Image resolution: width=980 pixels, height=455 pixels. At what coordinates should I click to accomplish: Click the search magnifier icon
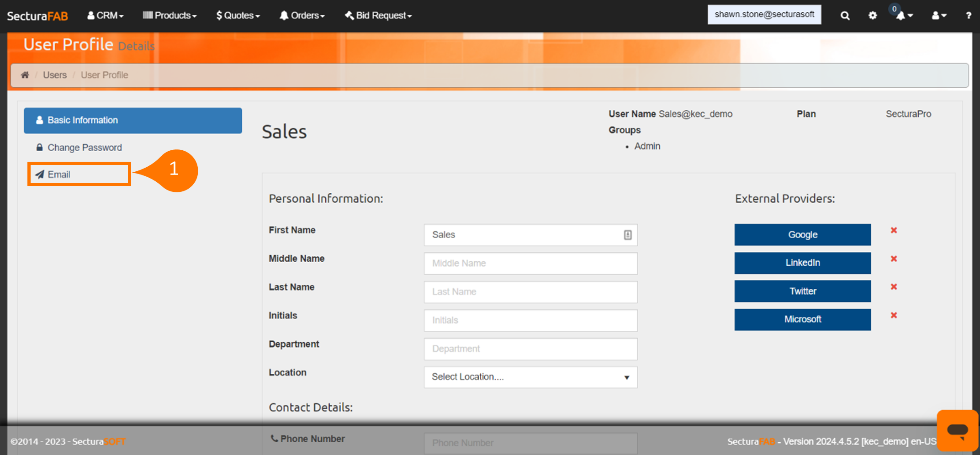coord(845,16)
